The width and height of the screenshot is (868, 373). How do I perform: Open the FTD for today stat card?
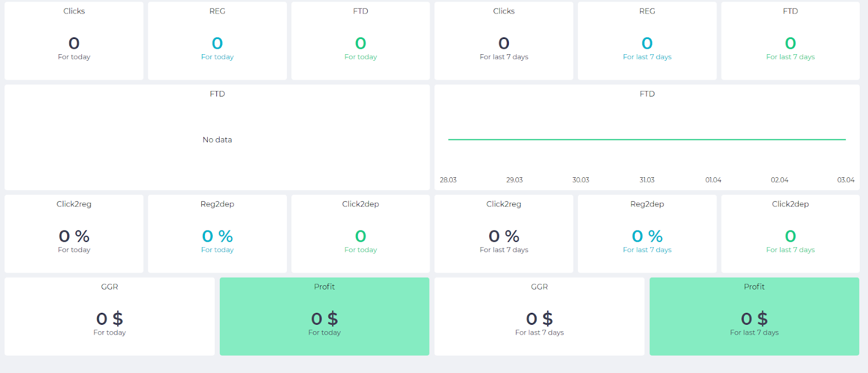(x=360, y=41)
